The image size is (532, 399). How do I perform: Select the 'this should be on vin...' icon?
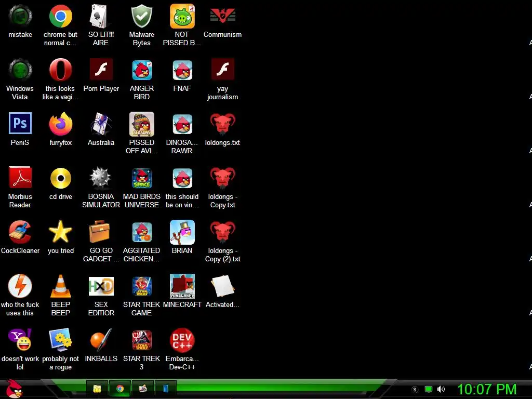coord(182,178)
